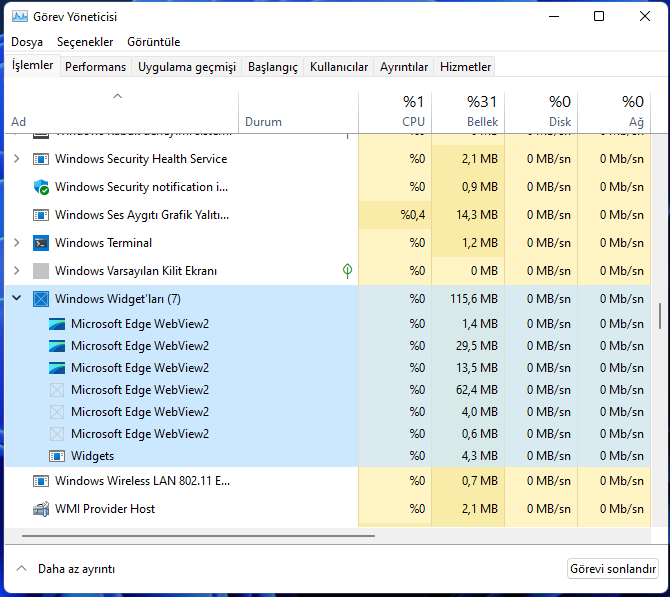Click the icon of the 4,0 MB WebView2 process
This screenshot has height=597, width=670.
57,412
